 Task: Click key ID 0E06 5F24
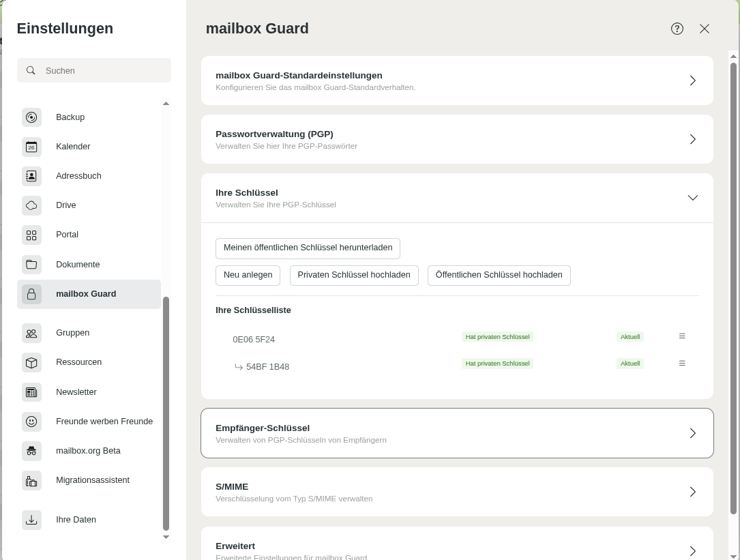point(254,340)
